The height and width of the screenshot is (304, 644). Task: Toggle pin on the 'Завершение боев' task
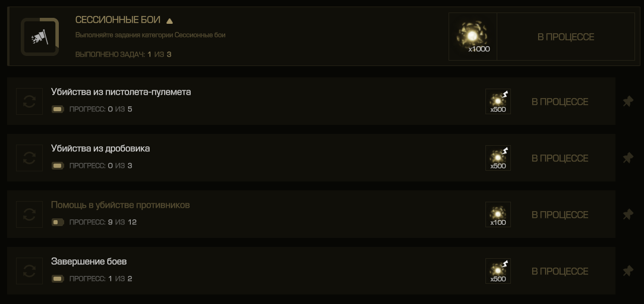point(627,271)
